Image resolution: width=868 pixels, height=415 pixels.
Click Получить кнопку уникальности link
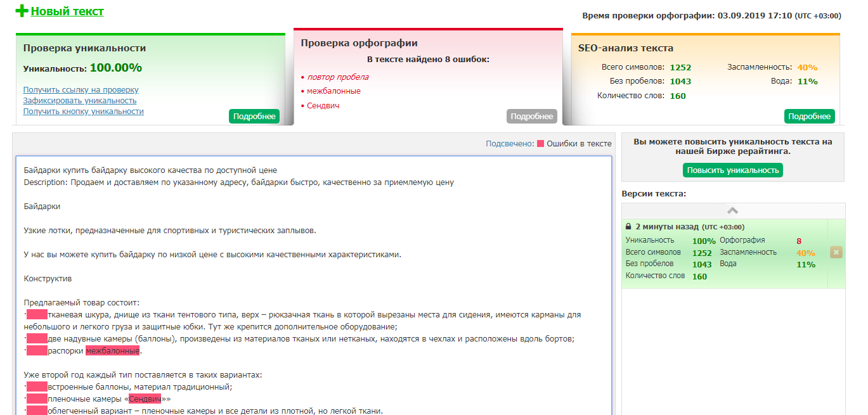point(83,112)
